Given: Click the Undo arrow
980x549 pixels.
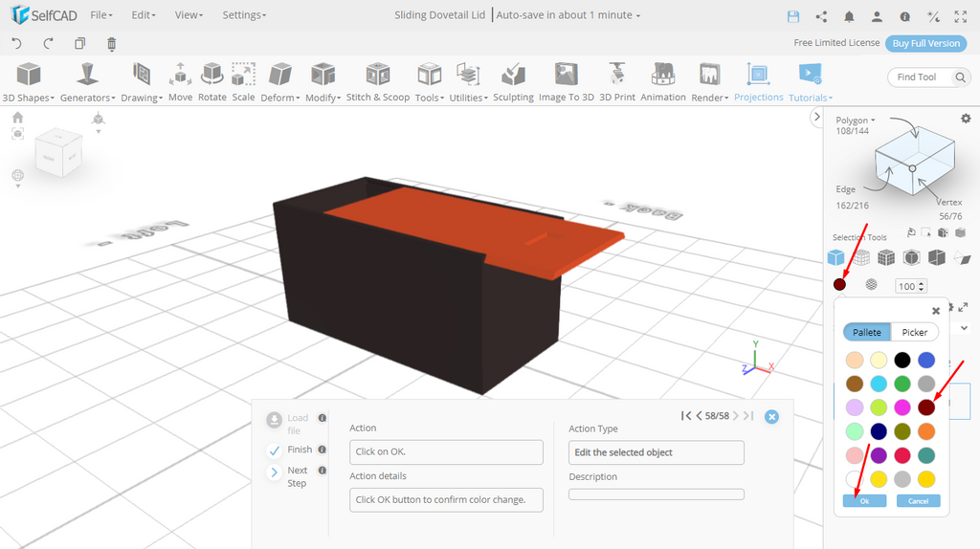Looking at the screenshot, I should 17,43.
